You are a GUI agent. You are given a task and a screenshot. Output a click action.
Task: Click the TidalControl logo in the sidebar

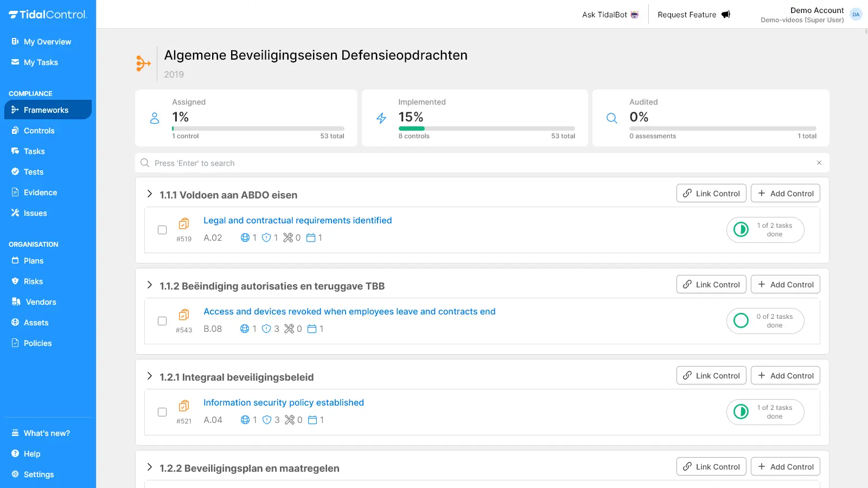48,15
